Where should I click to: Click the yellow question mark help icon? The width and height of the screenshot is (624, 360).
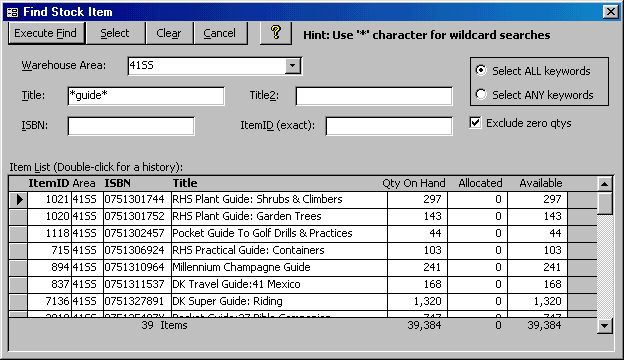[x=275, y=33]
